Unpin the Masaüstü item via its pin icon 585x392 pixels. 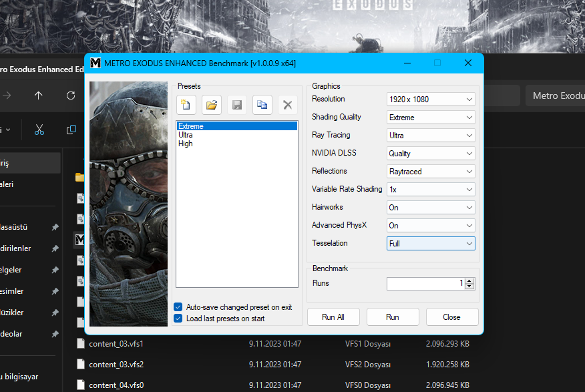pyautogui.click(x=55, y=227)
